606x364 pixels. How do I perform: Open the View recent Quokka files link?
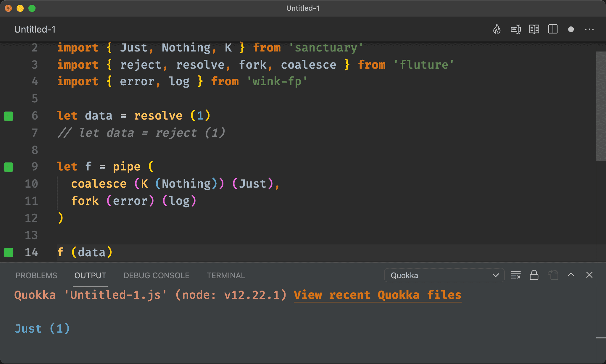(x=378, y=295)
